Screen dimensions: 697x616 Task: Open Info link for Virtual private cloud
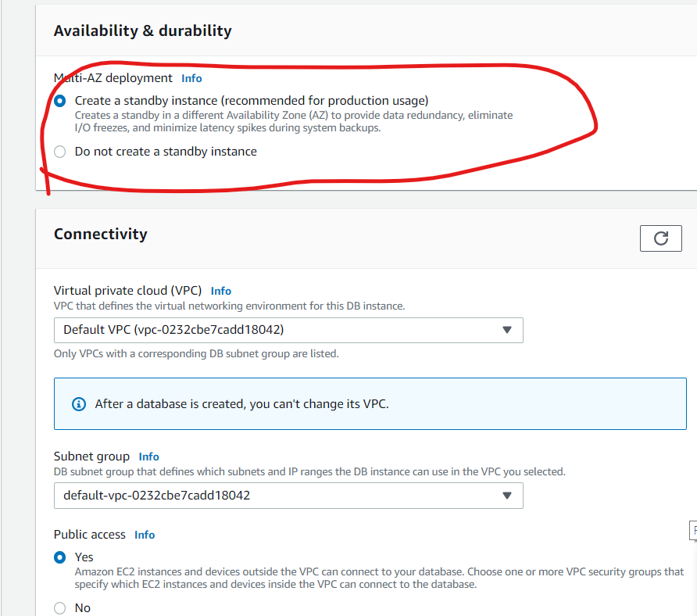221,291
